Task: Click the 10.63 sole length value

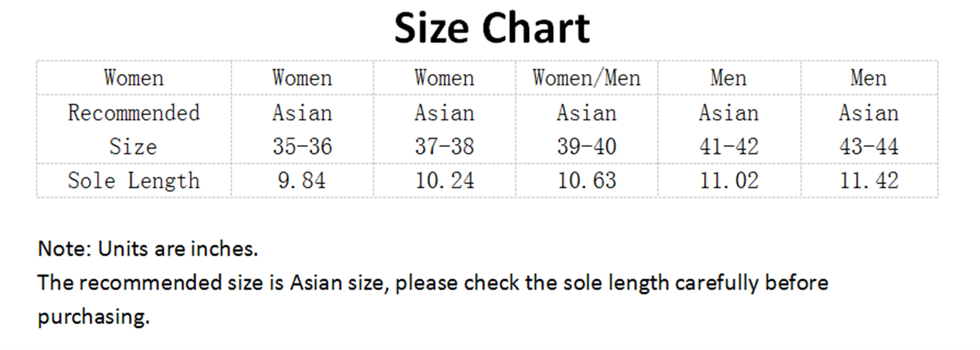Action: (586, 180)
